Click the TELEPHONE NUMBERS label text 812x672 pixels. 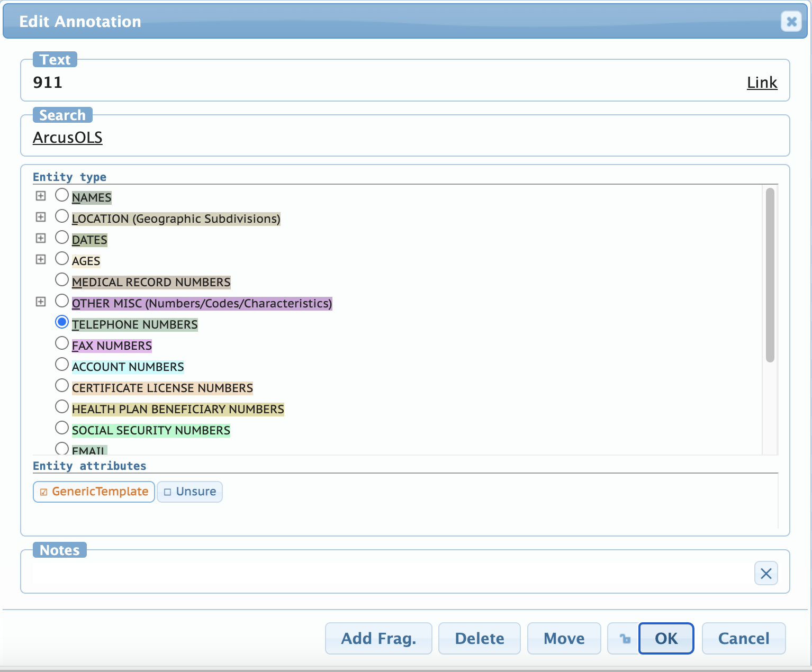click(135, 324)
